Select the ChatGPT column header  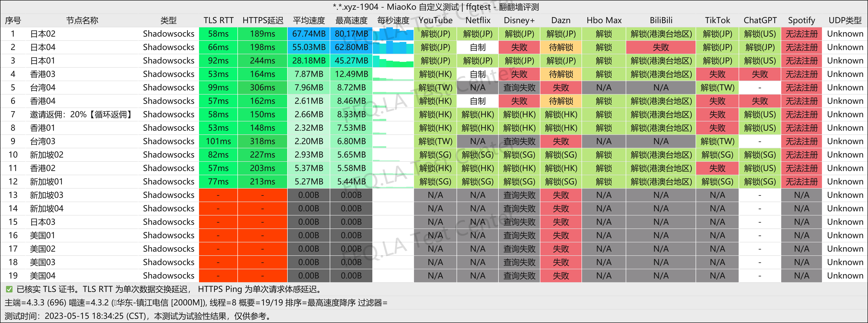pyautogui.click(x=760, y=20)
